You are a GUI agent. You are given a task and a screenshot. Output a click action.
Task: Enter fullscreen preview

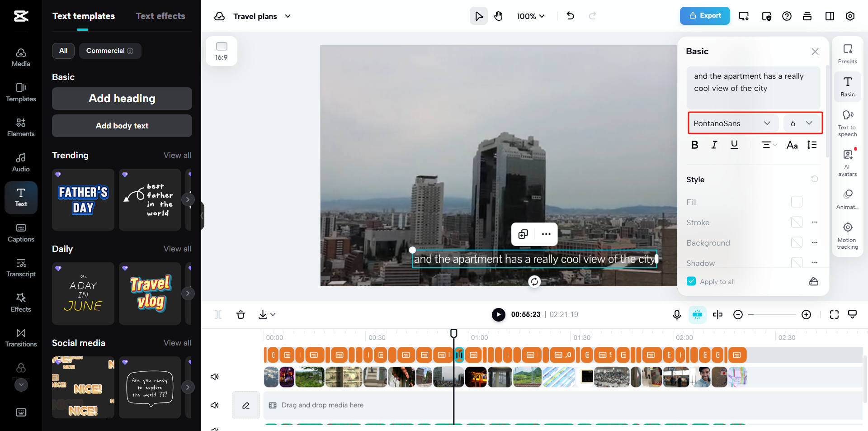[x=834, y=315]
